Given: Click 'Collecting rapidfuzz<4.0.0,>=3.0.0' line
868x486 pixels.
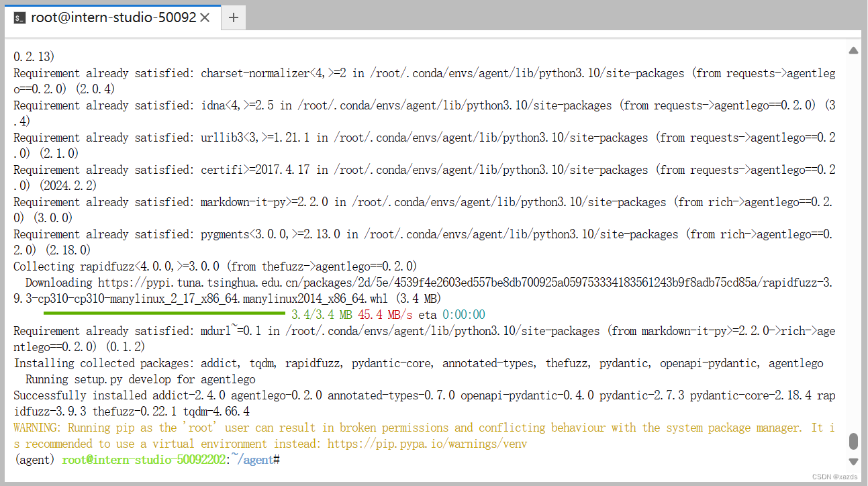Looking at the screenshot, I should [215, 266].
